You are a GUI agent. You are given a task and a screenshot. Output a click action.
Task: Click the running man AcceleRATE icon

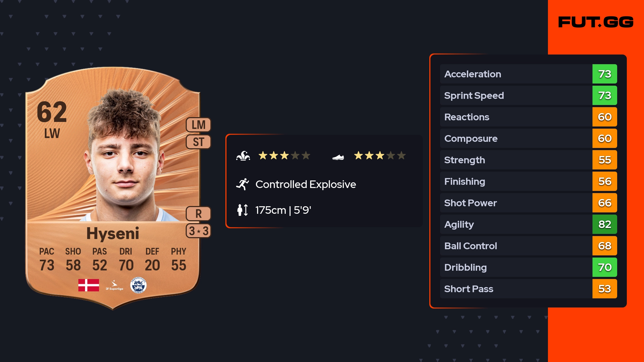tap(243, 184)
